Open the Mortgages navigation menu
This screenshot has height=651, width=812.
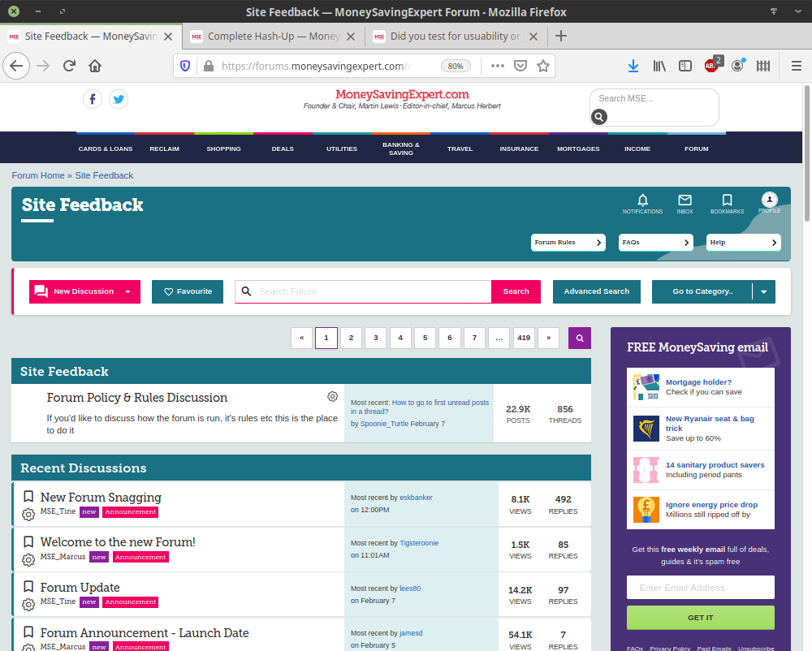(578, 149)
